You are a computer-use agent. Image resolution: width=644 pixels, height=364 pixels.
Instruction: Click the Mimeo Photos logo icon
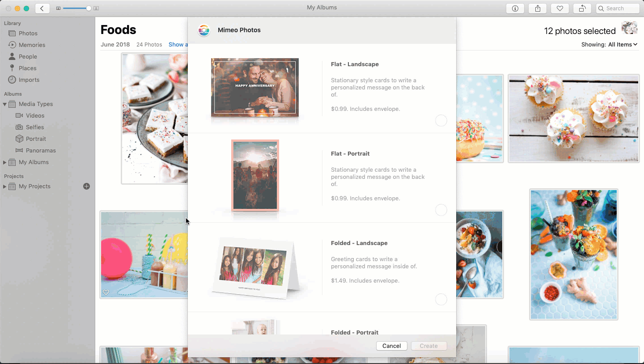(x=204, y=30)
